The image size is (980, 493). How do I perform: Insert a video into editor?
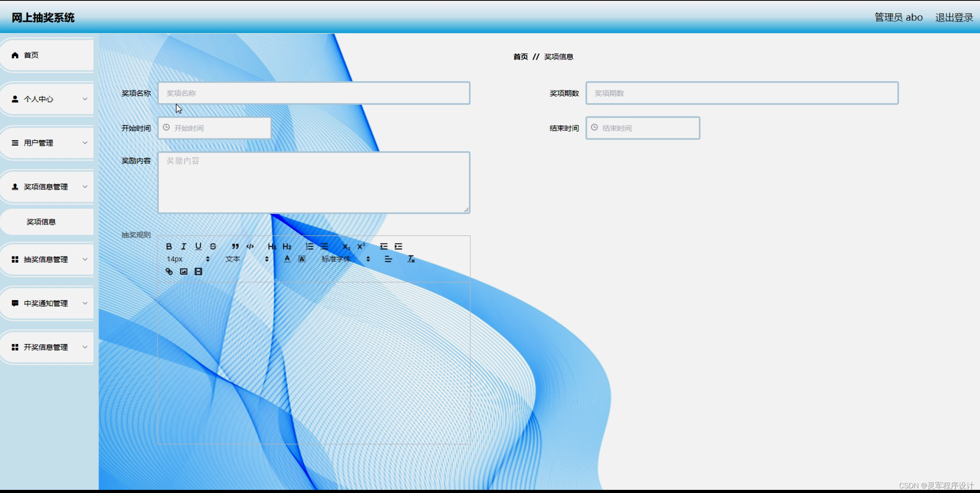click(198, 271)
